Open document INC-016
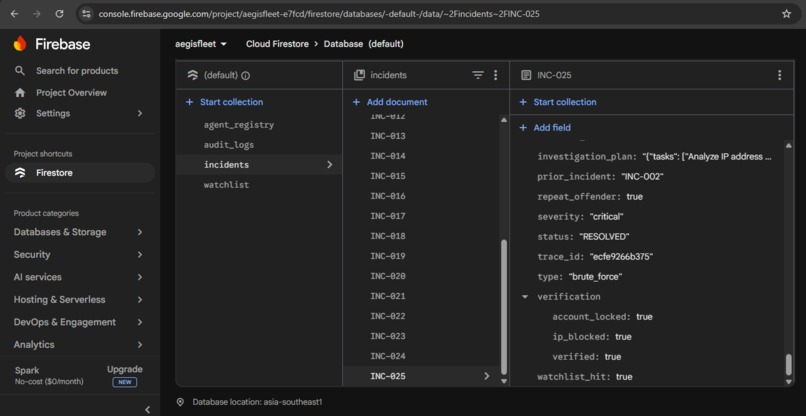 [x=388, y=196]
